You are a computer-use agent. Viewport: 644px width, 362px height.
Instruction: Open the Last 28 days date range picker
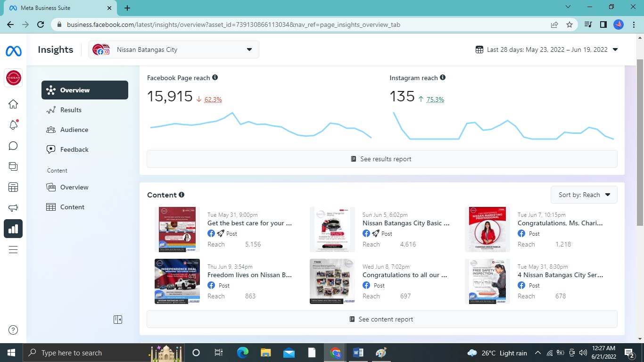(x=546, y=49)
